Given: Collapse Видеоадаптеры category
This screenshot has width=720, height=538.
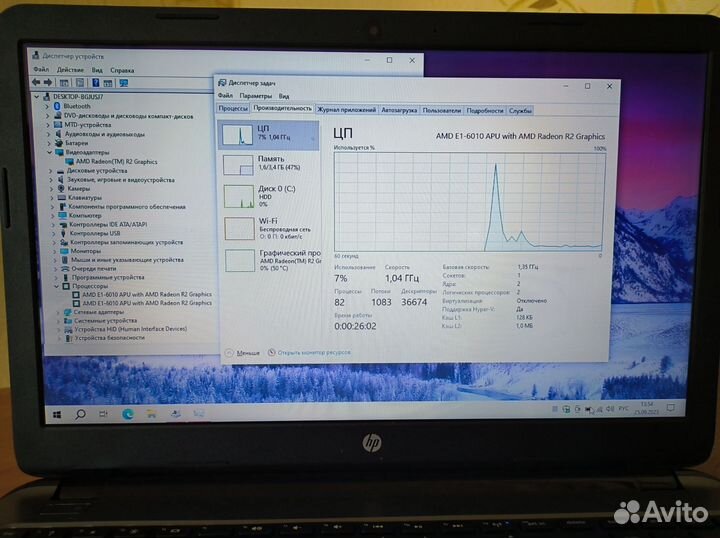Looking at the screenshot, I should click(x=49, y=152).
